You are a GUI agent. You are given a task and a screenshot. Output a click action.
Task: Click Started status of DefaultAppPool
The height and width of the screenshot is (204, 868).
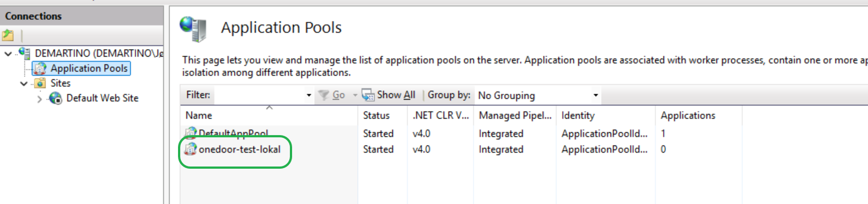tap(378, 133)
